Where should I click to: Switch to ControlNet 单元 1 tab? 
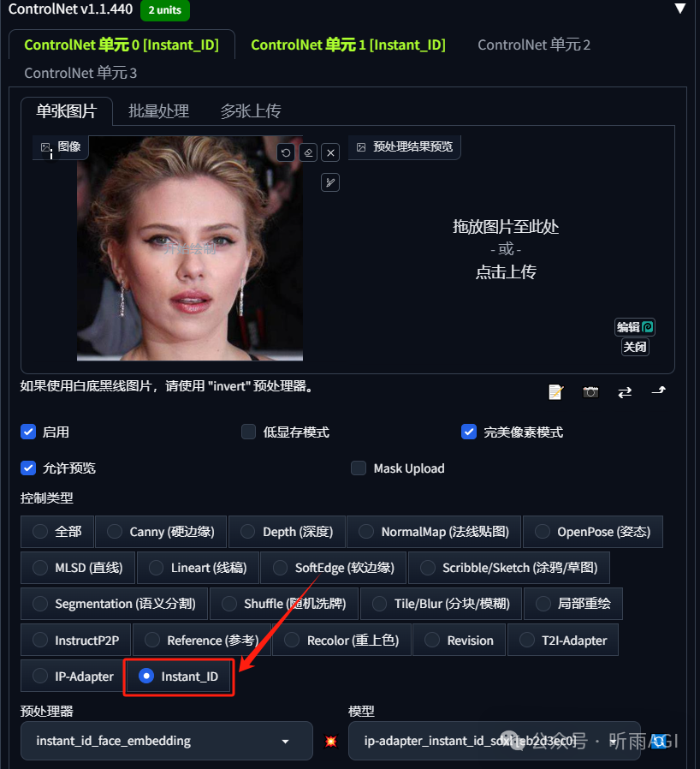(x=348, y=45)
